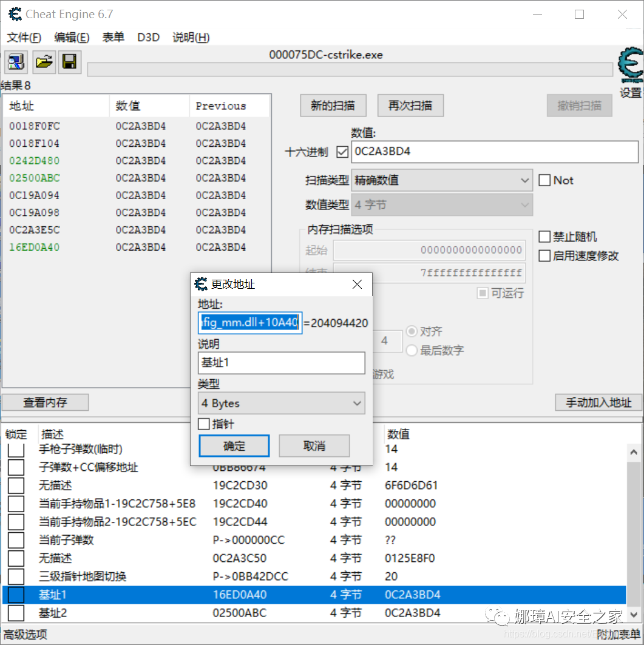The width and height of the screenshot is (644, 645).
Task: Select the 基址1 table row
Action: [314, 595]
